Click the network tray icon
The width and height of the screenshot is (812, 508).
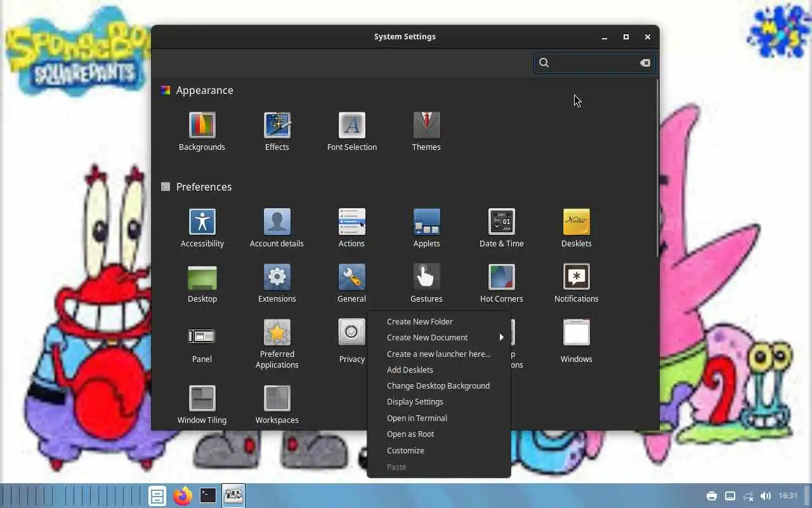(748, 496)
